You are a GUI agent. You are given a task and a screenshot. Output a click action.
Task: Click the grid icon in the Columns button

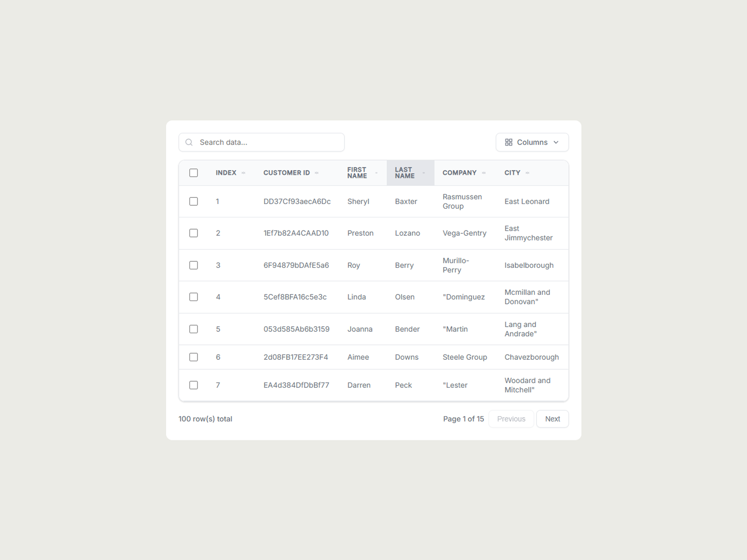pyautogui.click(x=508, y=142)
